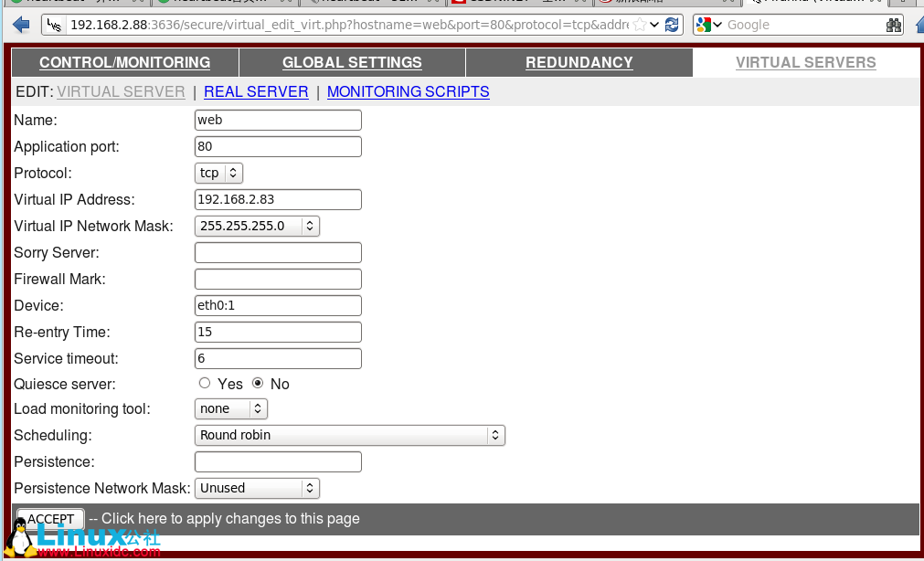Select Yes for Quiesce server

tap(205, 384)
